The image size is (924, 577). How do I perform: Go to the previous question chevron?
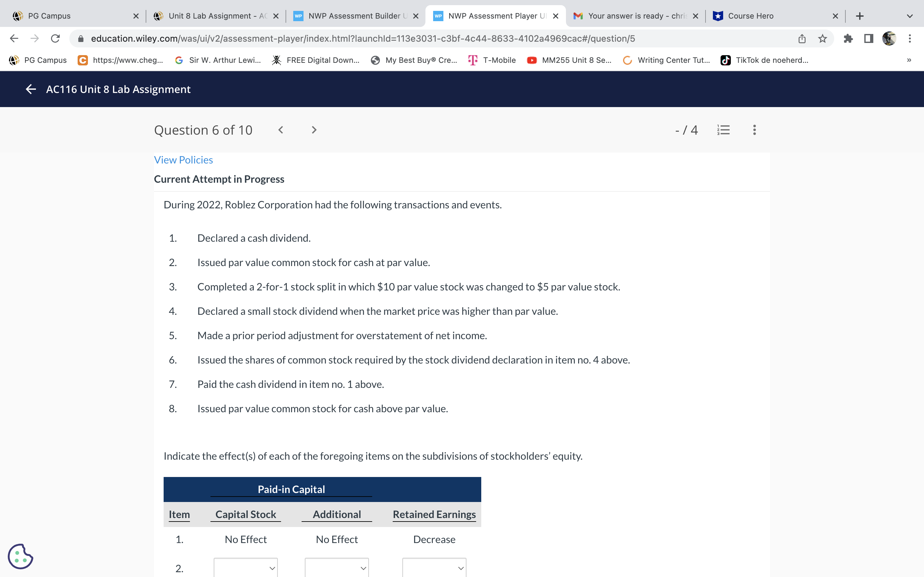point(281,130)
